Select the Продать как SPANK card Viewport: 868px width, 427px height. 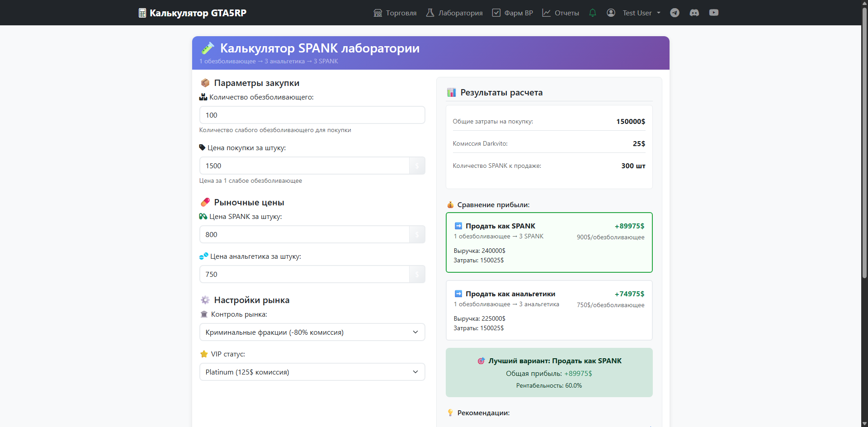point(549,242)
